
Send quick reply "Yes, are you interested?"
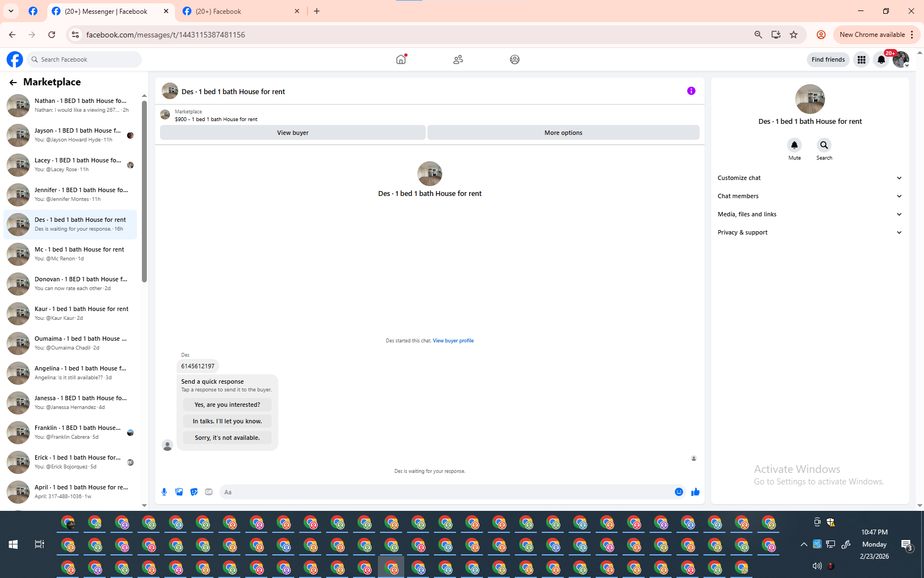tap(227, 405)
